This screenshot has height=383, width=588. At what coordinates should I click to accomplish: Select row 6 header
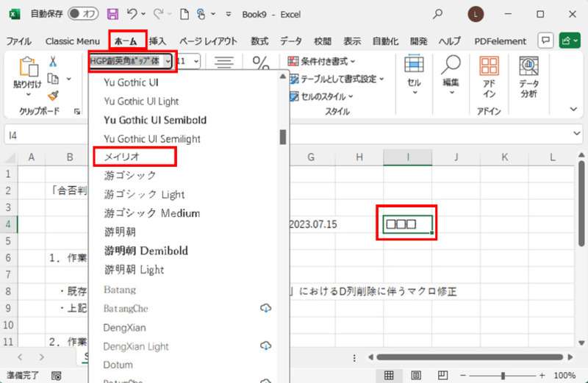(8, 258)
